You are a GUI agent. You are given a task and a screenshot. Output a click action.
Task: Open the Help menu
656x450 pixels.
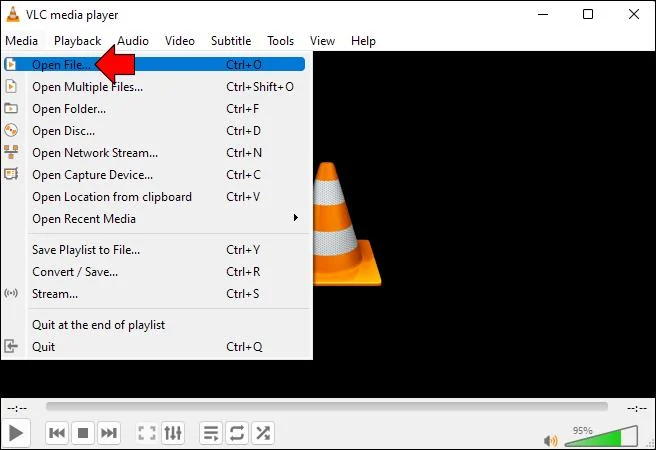[x=363, y=41]
